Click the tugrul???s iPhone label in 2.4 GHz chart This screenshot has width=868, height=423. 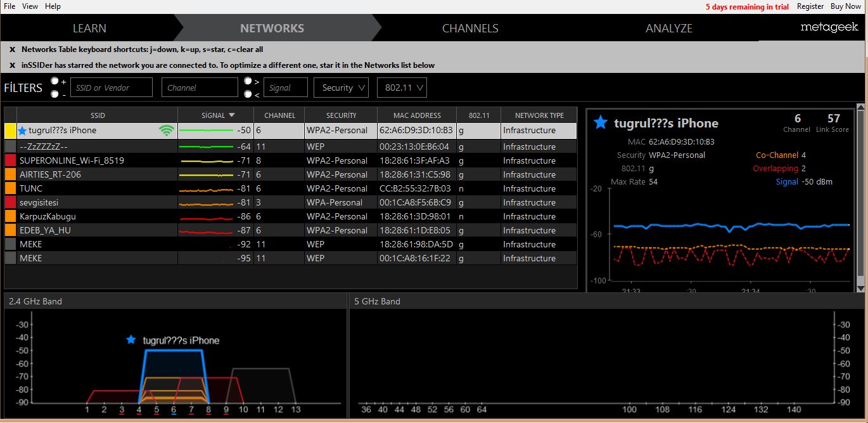181,341
